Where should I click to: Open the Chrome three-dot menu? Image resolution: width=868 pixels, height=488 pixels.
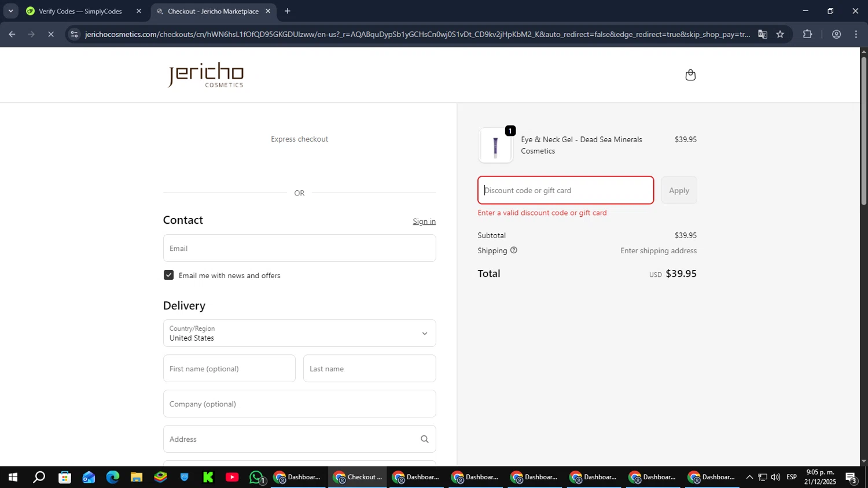coord(856,34)
